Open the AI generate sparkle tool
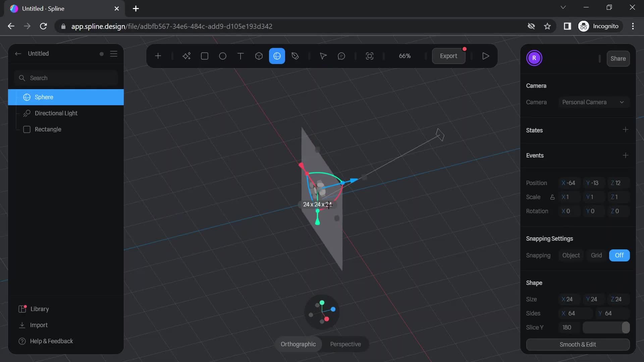The height and width of the screenshot is (362, 644). pyautogui.click(x=186, y=56)
